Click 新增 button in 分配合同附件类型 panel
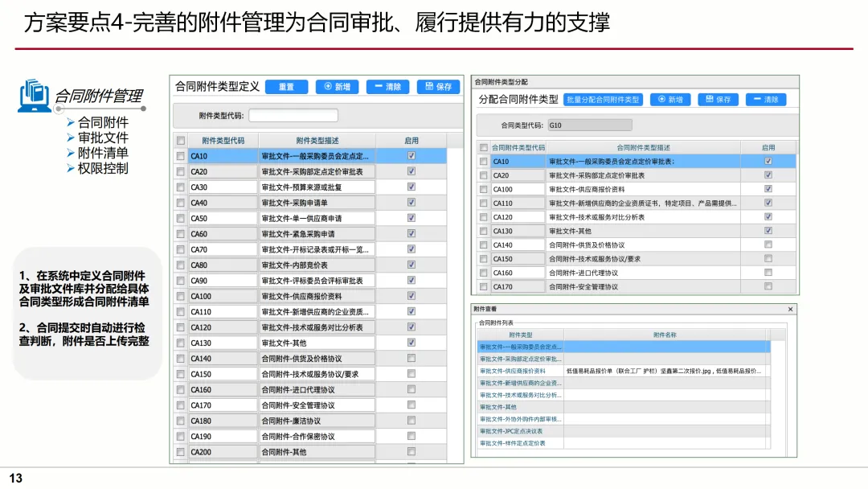The width and height of the screenshot is (868, 489). [669, 100]
